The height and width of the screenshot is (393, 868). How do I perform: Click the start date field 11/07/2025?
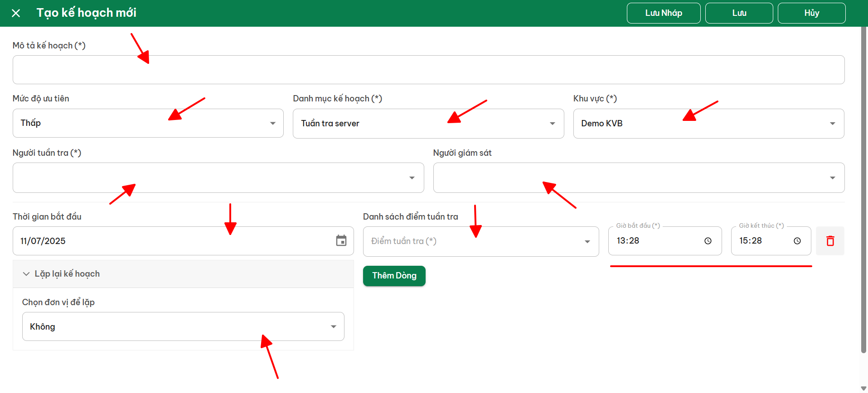coord(183,241)
